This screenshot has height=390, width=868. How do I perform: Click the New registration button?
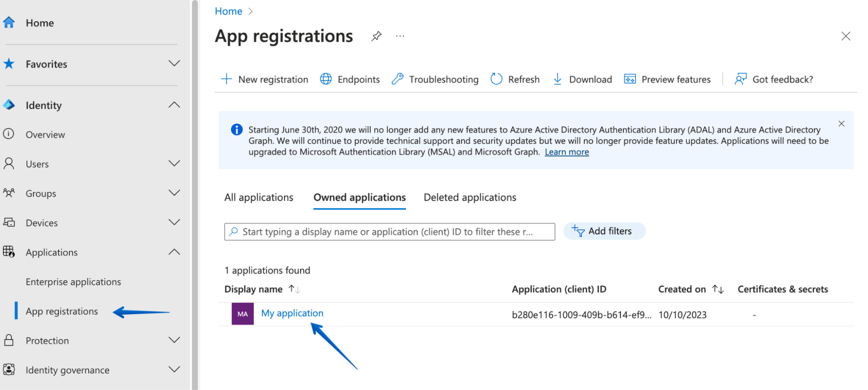tap(264, 79)
